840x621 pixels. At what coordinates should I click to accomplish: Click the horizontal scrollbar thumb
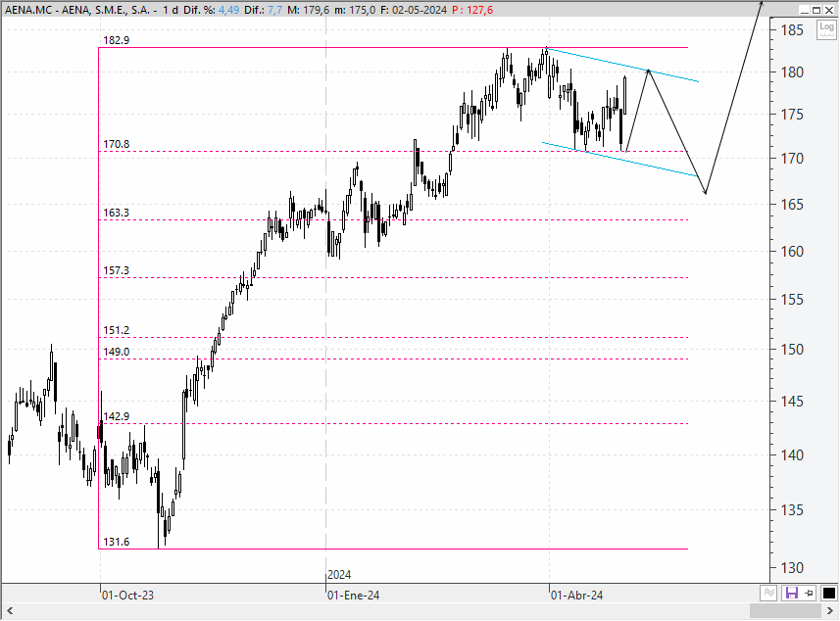pyautogui.click(x=785, y=611)
